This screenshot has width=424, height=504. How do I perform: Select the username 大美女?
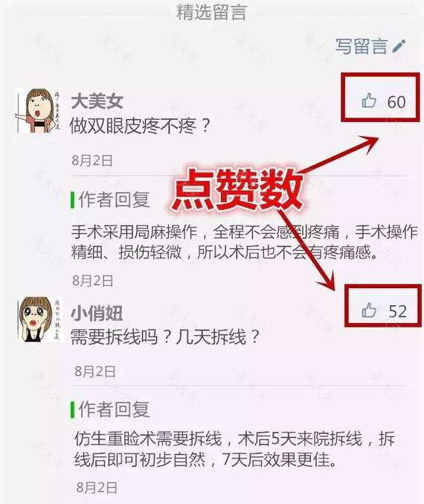97,101
